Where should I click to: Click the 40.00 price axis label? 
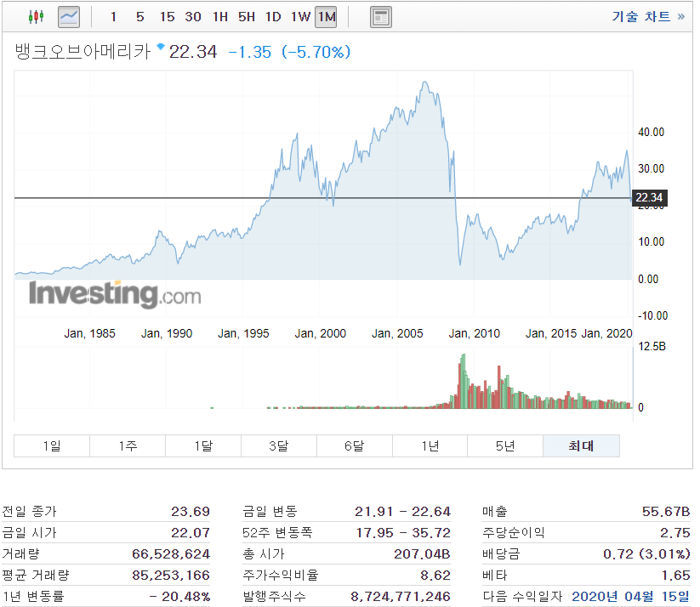(651, 132)
